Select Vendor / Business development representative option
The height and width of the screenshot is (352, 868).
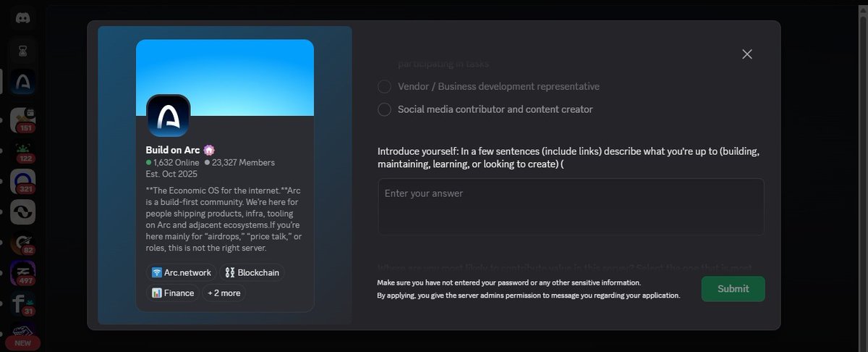[489, 86]
